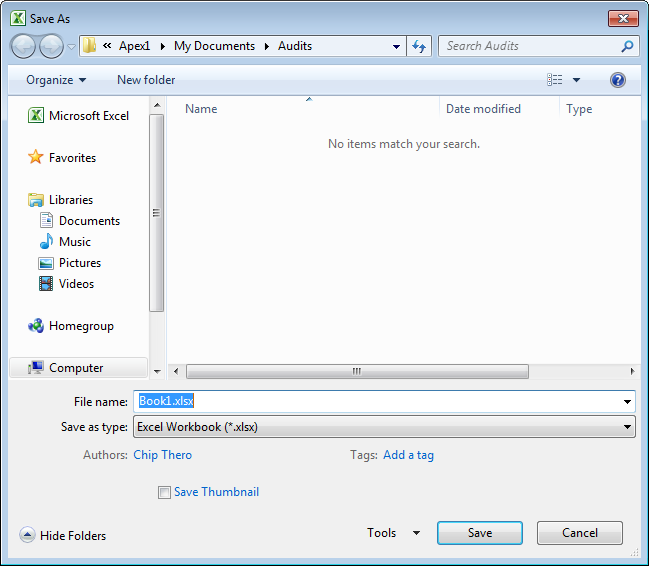Click the Save button
The height and width of the screenshot is (566, 649).
[x=479, y=533]
